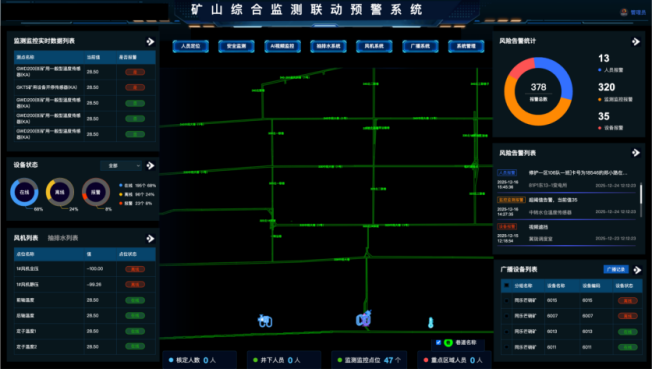The width and height of the screenshot is (652, 369).
Task: Click the red status badge of 1#风机静压
Action: [x=135, y=285]
